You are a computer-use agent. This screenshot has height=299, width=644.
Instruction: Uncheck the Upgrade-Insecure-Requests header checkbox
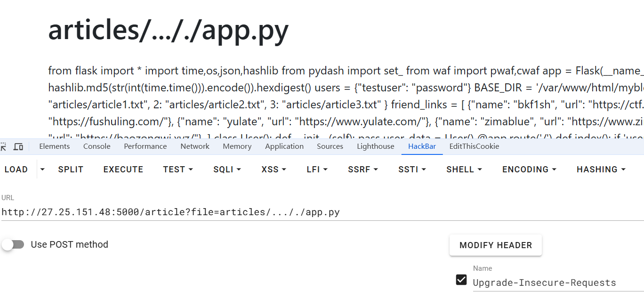tap(461, 280)
